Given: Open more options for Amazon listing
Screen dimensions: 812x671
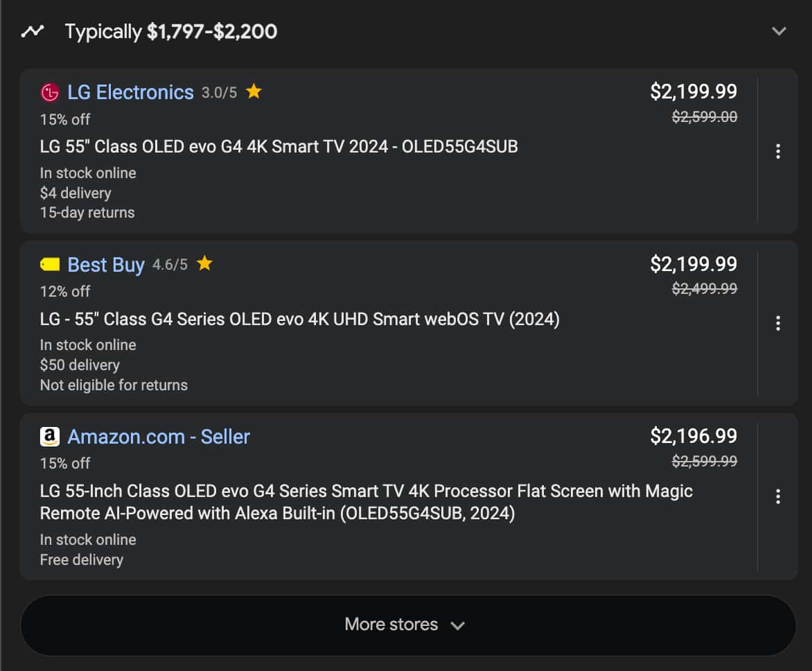Looking at the screenshot, I should point(778,496).
